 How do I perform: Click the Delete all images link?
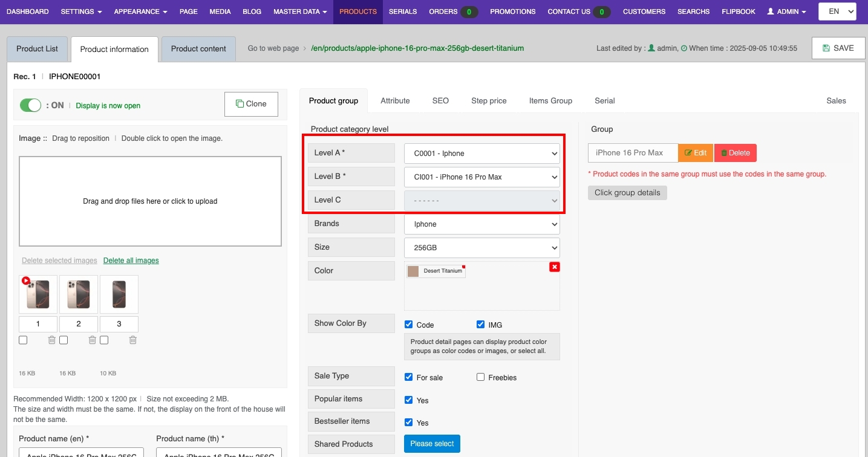[131, 261]
